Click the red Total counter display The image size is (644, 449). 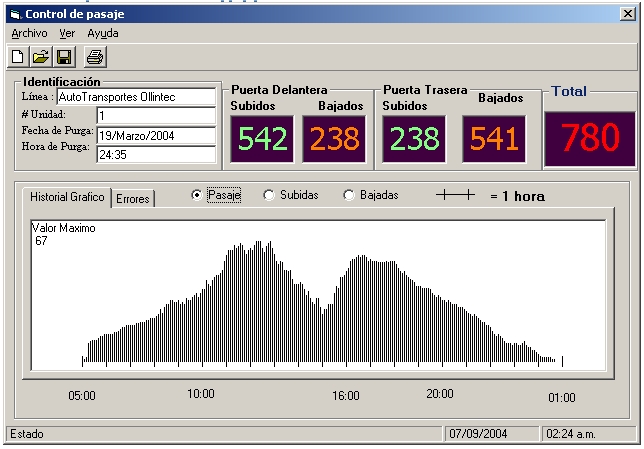coord(590,138)
